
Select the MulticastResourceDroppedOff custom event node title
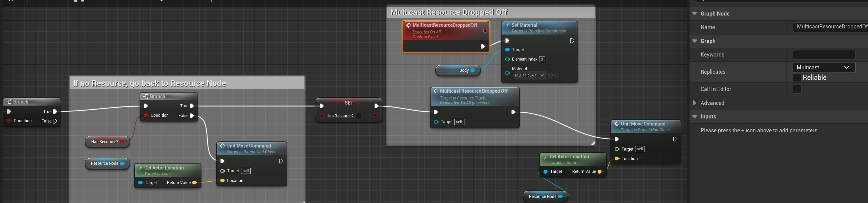coord(445,25)
